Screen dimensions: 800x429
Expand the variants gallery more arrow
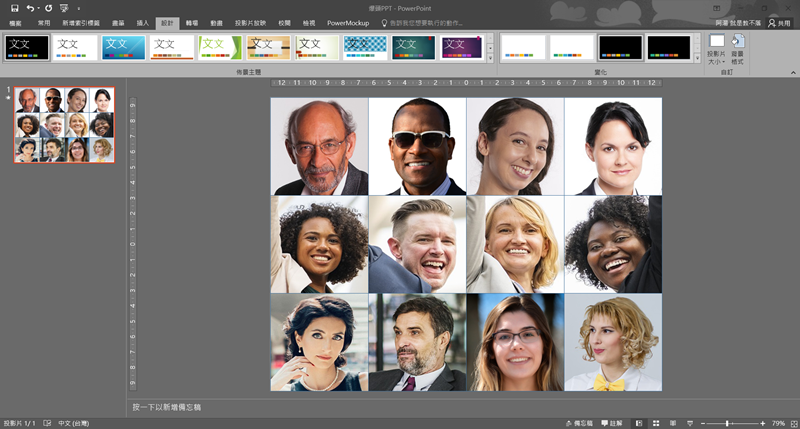tap(698, 59)
